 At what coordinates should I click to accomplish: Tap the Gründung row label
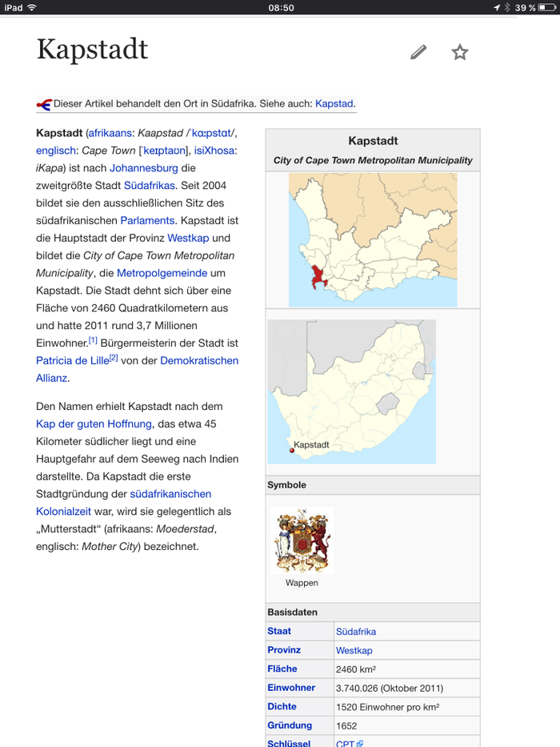pyautogui.click(x=290, y=725)
